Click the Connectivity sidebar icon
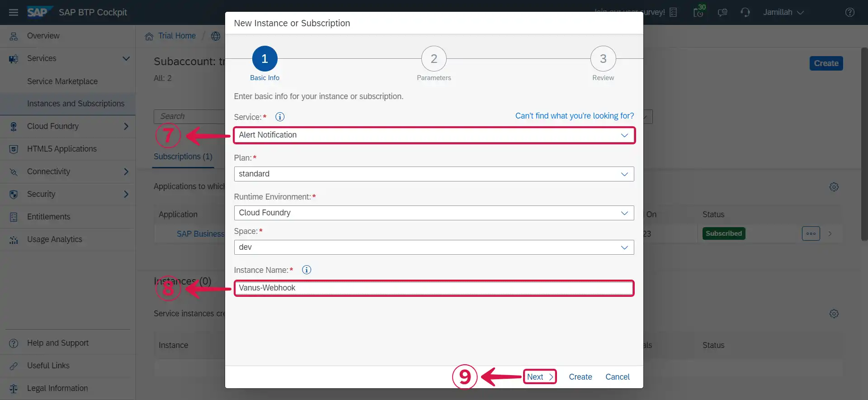Image resolution: width=868 pixels, height=400 pixels. coord(14,171)
